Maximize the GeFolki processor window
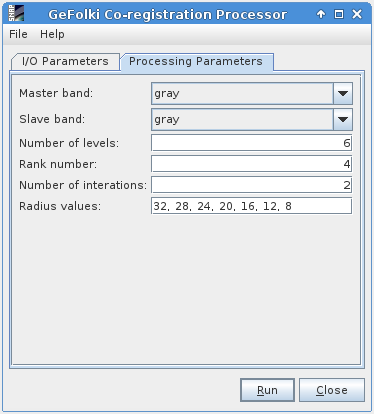This screenshot has width=374, height=414. point(339,14)
